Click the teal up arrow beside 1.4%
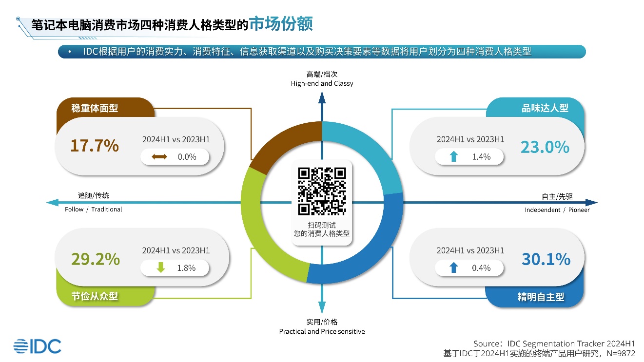644x362 pixels. pyautogui.click(x=454, y=157)
